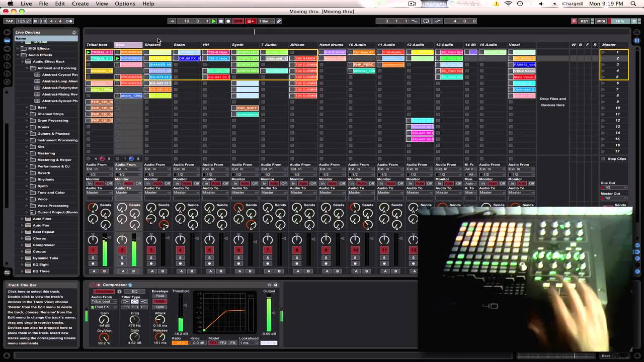Select the FF2 compressor model
The image size is (644, 362).
tap(223, 343)
